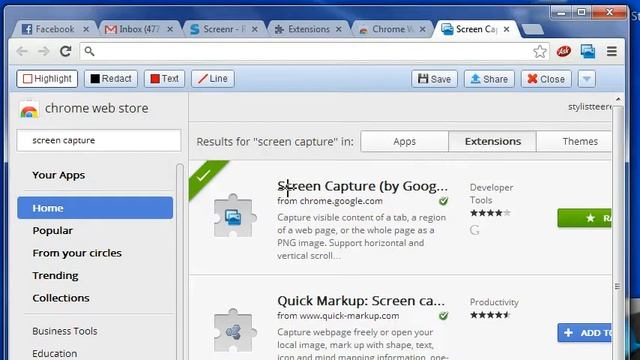Switch to the Gmail Inbox tab
Viewport: 640px width, 360px height.
(139, 29)
